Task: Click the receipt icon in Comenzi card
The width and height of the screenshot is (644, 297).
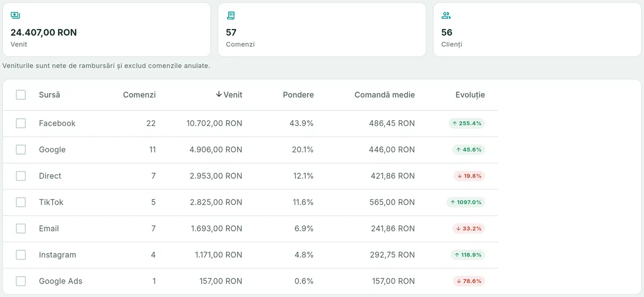Action: click(231, 16)
